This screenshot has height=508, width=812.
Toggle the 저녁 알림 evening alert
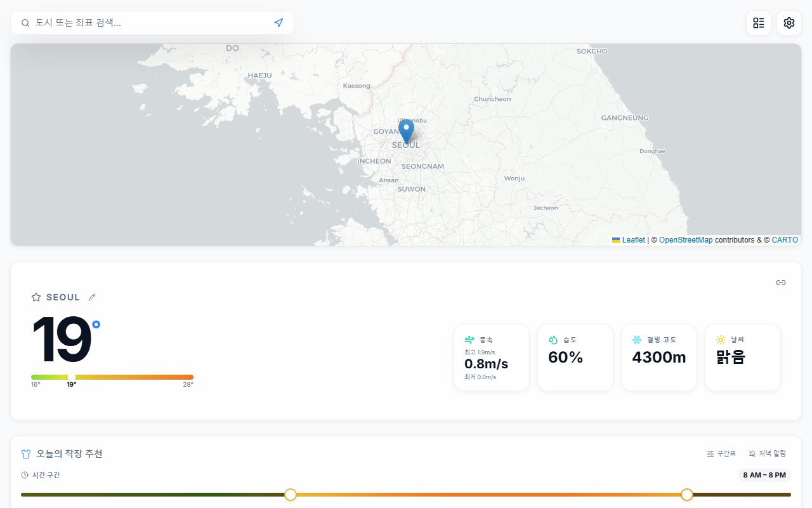point(767,453)
